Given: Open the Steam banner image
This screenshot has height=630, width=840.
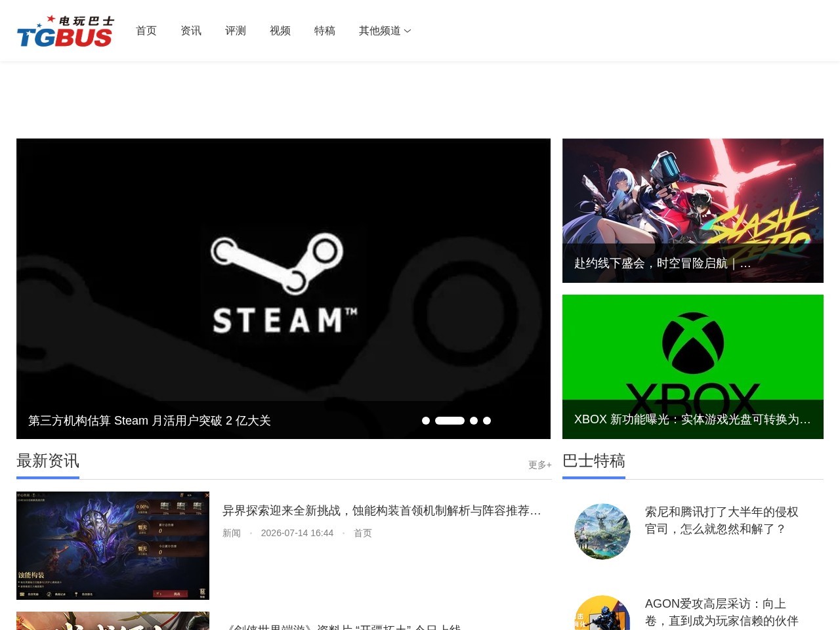Looking at the screenshot, I should pos(283,289).
